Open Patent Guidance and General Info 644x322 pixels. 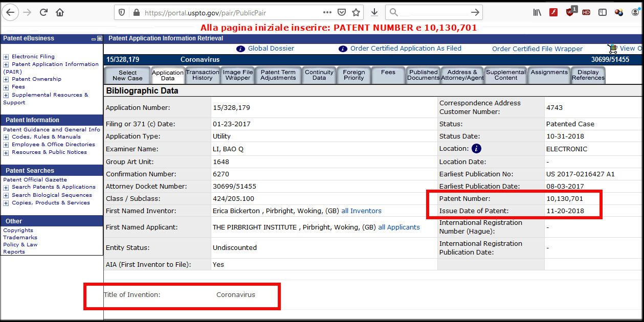click(x=52, y=130)
